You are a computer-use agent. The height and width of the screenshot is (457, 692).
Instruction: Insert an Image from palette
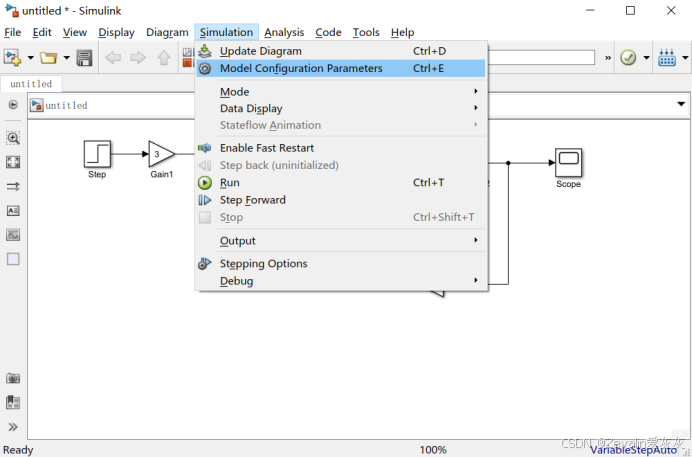tap(13, 235)
